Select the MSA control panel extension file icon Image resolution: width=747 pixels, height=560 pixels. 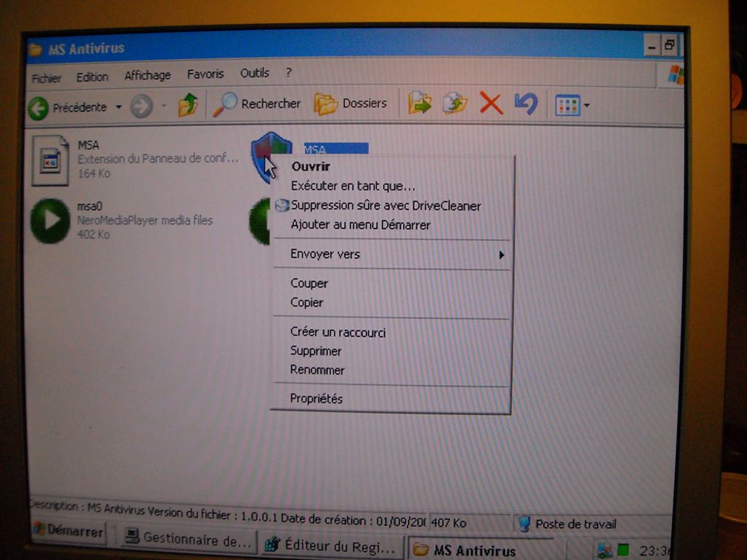(x=50, y=160)
